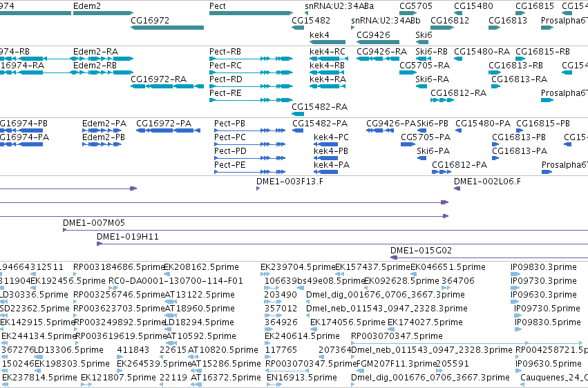Image resolution: width=588 pixels, height=388 pixels.
Task: Select the CG16813 gene feature
Action: tap(495, 28)
